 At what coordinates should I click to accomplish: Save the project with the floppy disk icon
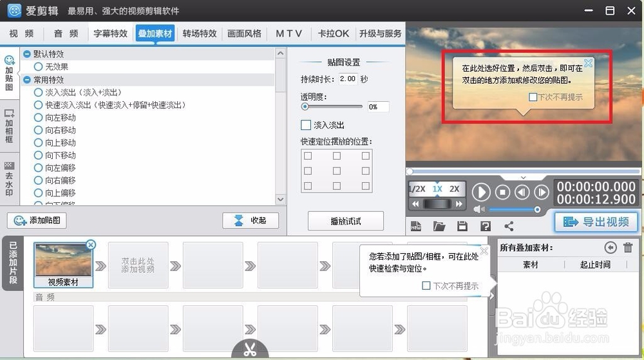pos(462,226)
